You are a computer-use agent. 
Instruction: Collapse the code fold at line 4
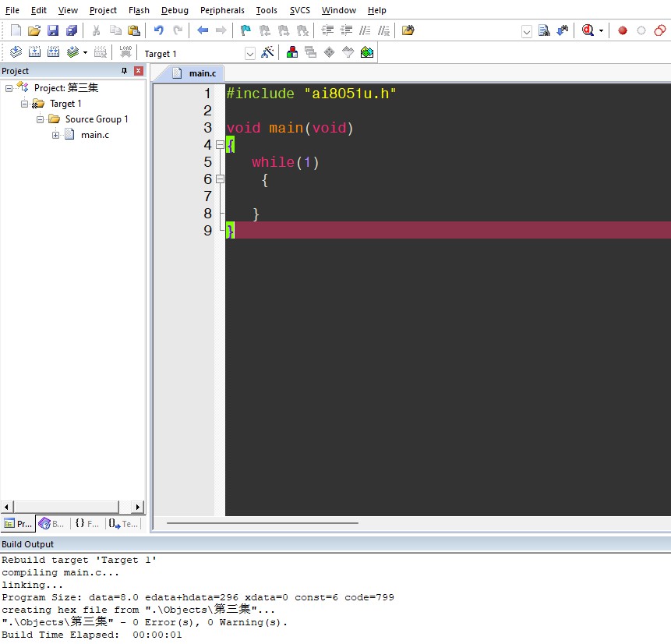(x=220, y=145)
